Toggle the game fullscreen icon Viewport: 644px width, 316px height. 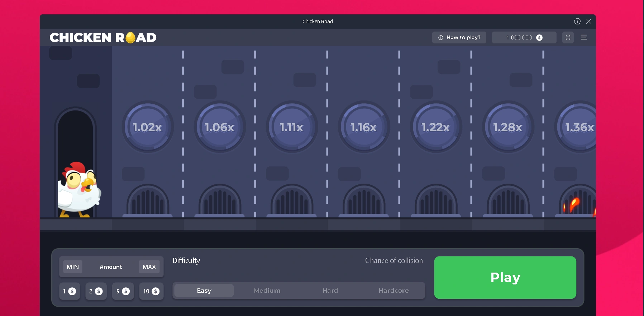pyautogui.click(x=568, y=37)
